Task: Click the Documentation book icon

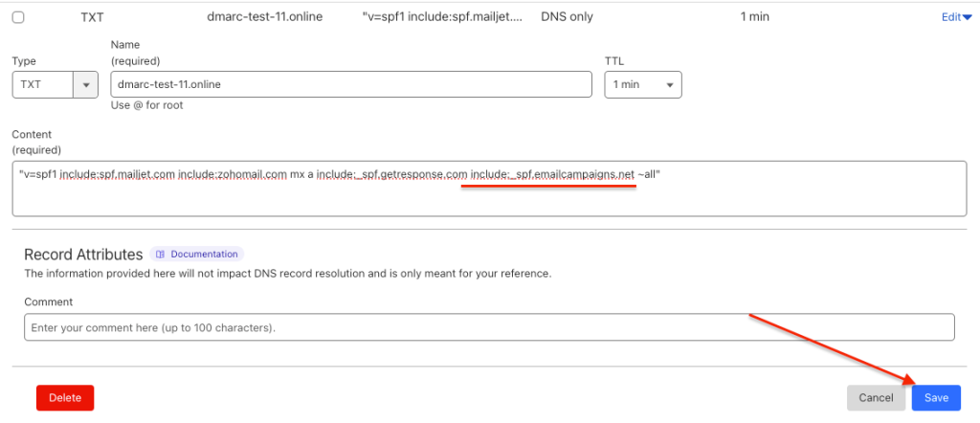Action: tap(161, 255)
